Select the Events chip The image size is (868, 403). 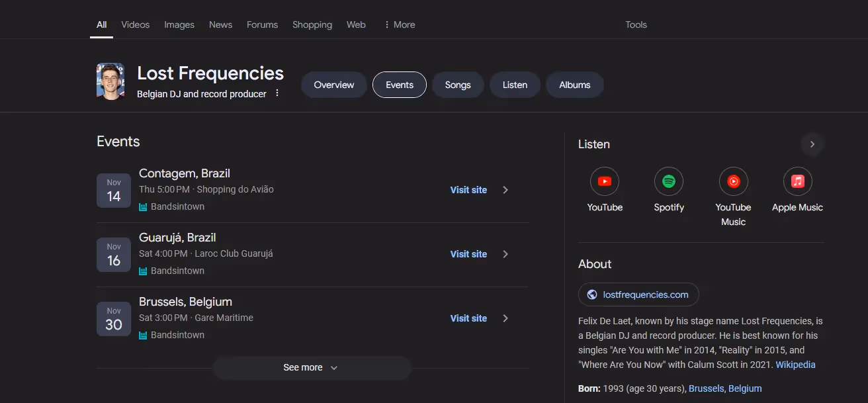[400, 85]
